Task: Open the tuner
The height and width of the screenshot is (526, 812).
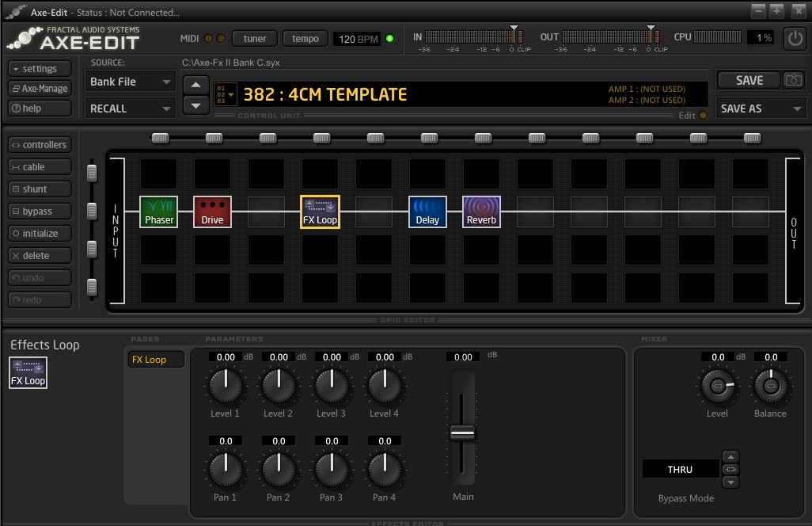Action: (x=254, y=38)
